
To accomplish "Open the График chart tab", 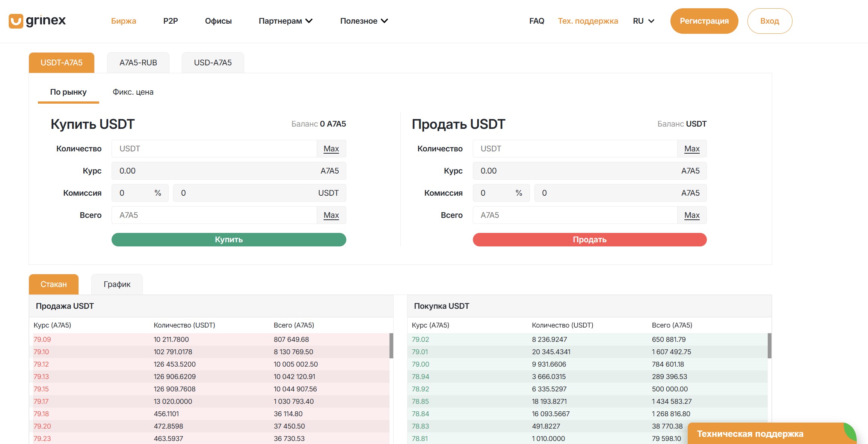I will pyautogui.click(x=117, y=284).
